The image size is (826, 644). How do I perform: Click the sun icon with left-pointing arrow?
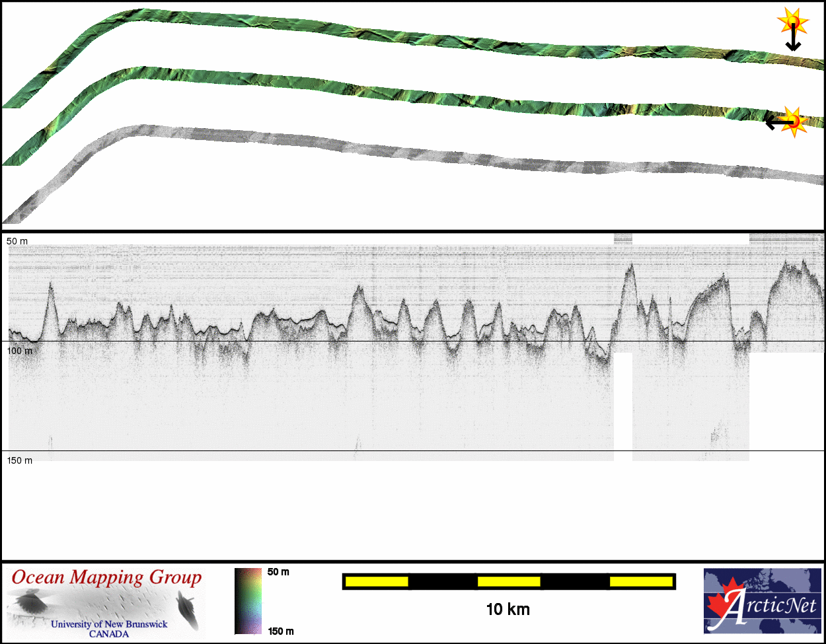point(794,121)
